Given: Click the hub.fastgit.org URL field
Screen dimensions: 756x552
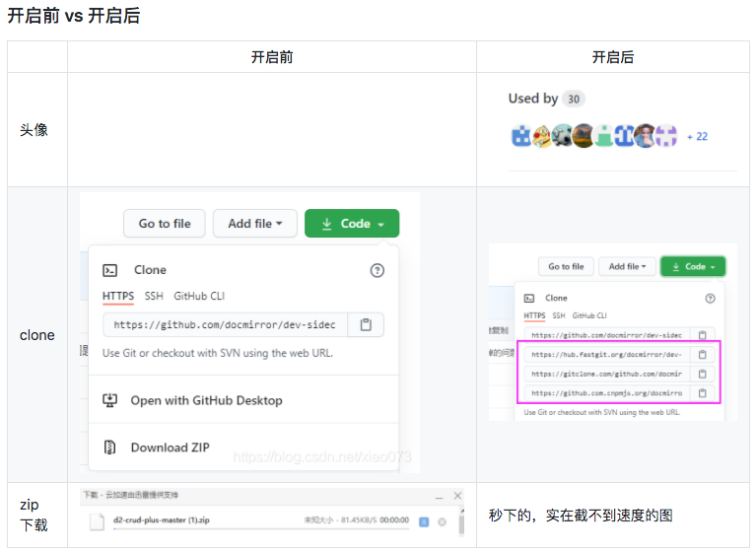Looking at the screenshot, I should (607, 354).
